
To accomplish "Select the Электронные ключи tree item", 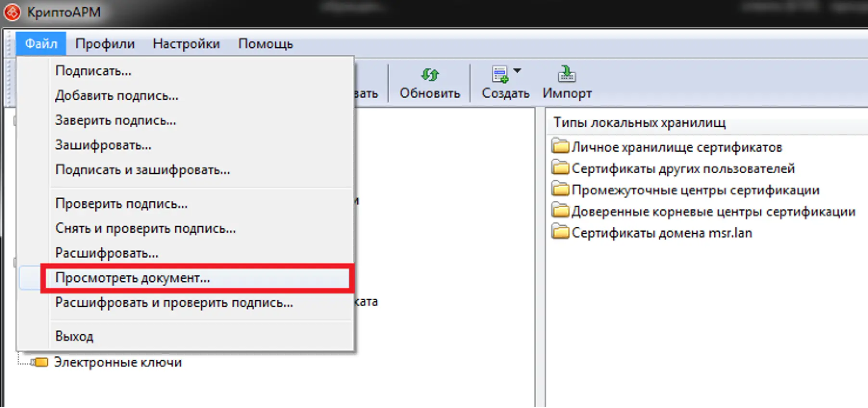I will (117, 362).
